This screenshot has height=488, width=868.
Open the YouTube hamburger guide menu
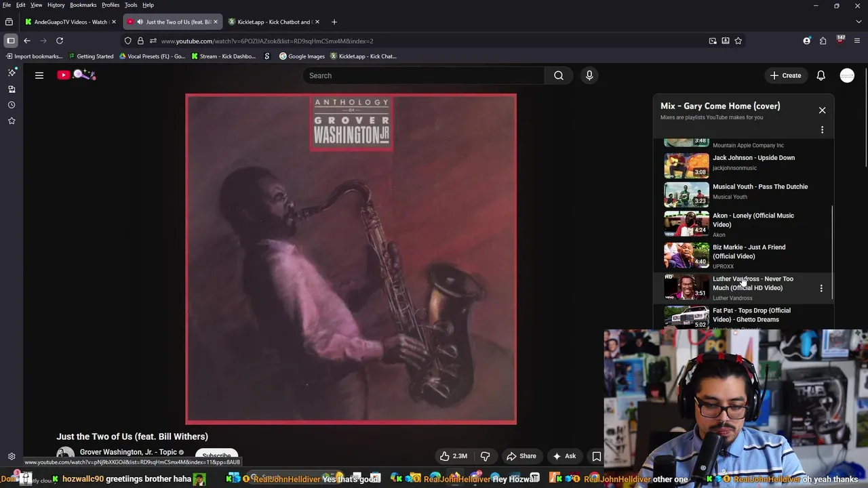tap(39, 75)
